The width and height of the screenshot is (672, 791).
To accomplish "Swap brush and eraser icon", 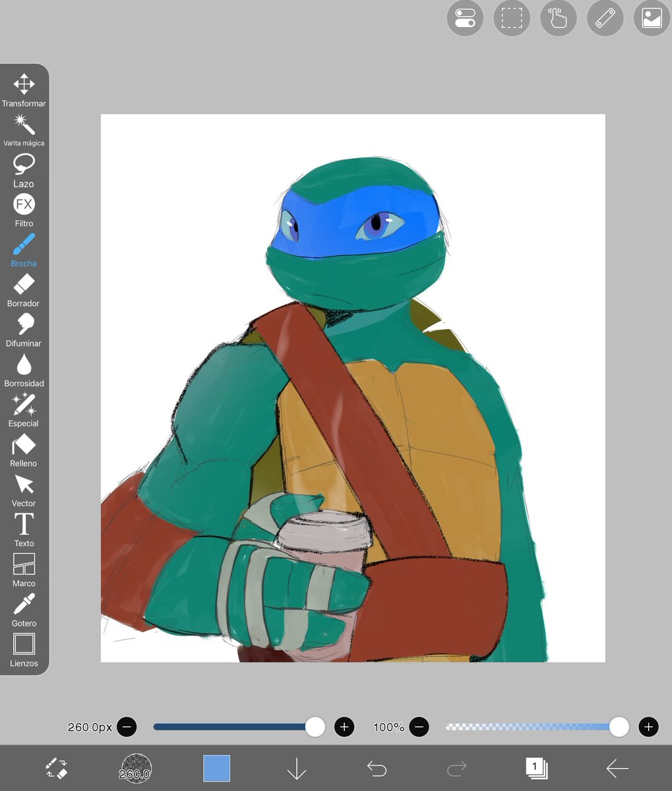I will 56,769.
